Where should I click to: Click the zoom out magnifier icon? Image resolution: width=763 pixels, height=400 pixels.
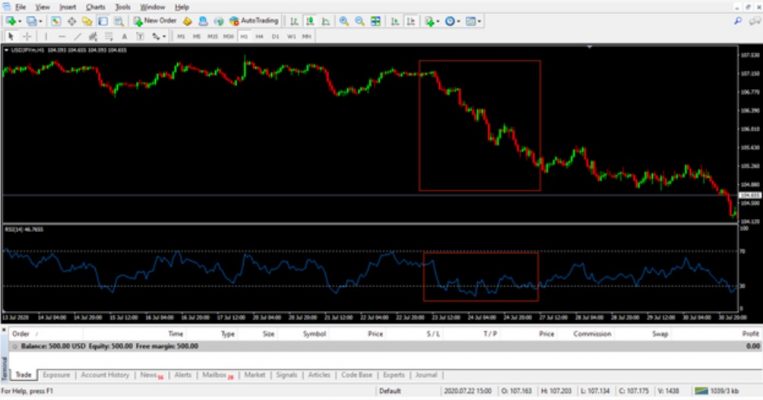[359, 20]
